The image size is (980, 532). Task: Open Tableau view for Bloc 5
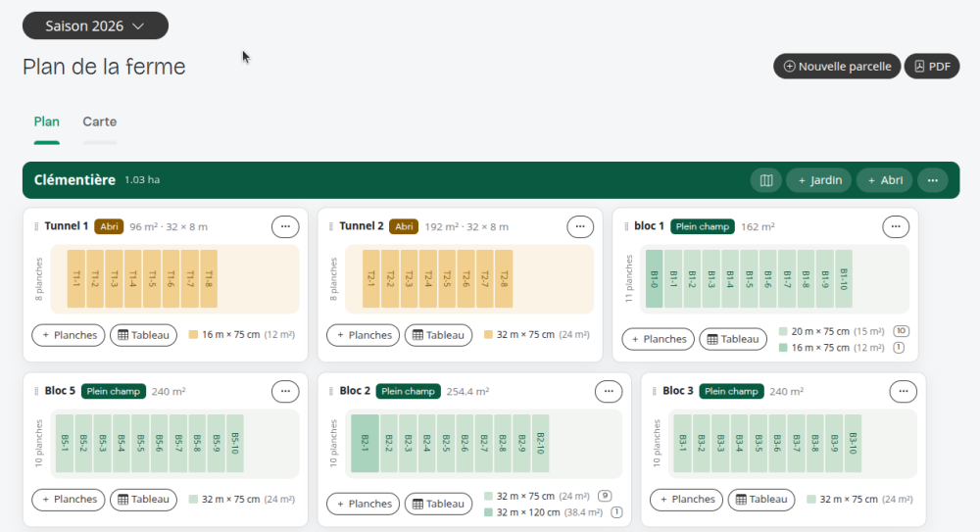coord(144,500)
